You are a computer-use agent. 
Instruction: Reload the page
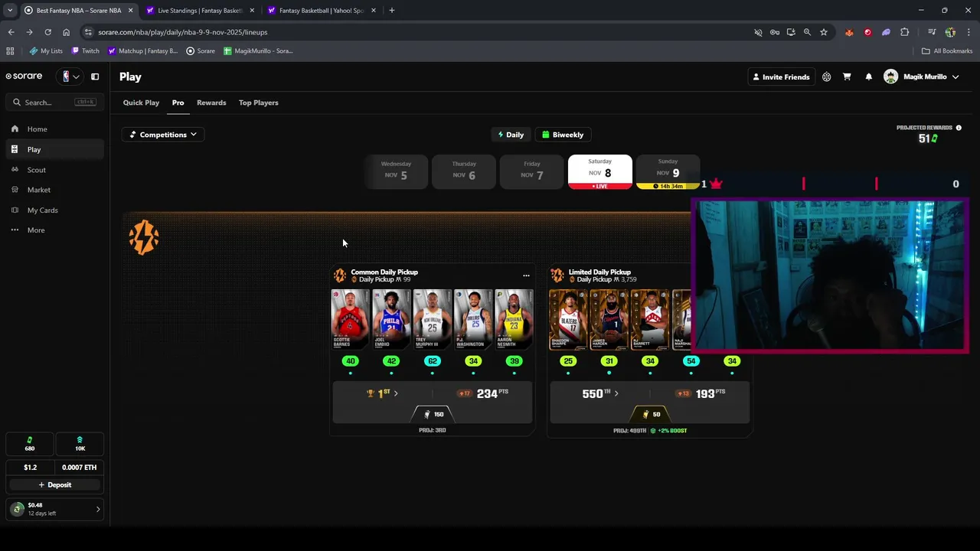point(47,32)
